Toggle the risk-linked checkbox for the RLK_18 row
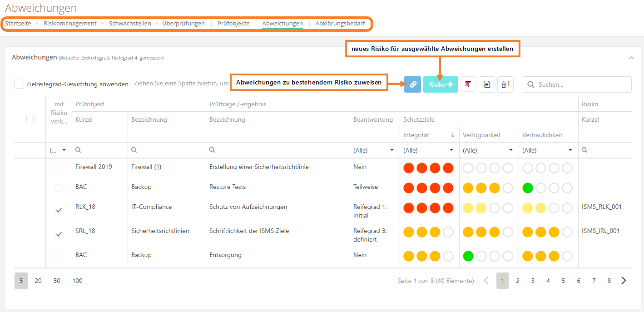 (59, 210)
